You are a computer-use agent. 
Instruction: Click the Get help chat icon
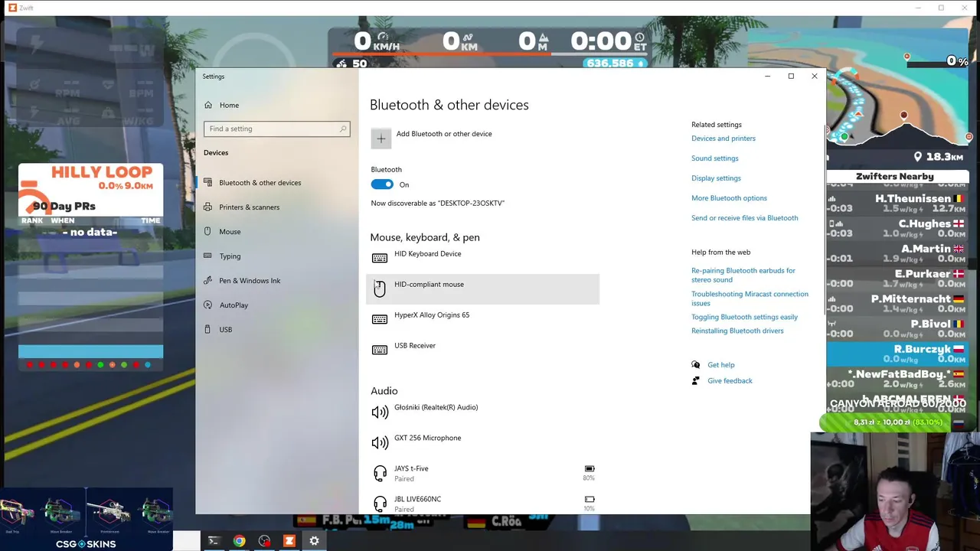[x=695, y=365]
